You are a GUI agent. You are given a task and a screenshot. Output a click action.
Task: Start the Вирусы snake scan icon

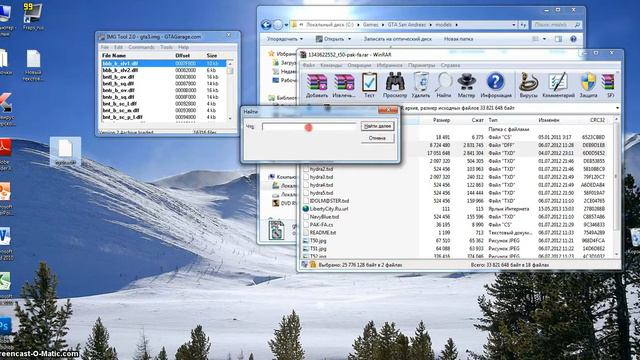coord(529,85)
